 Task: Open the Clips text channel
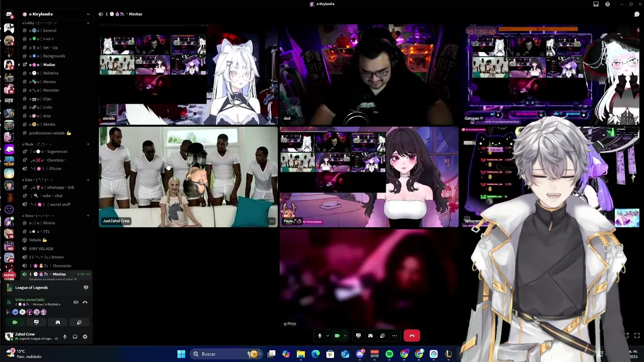click(56, 99)
